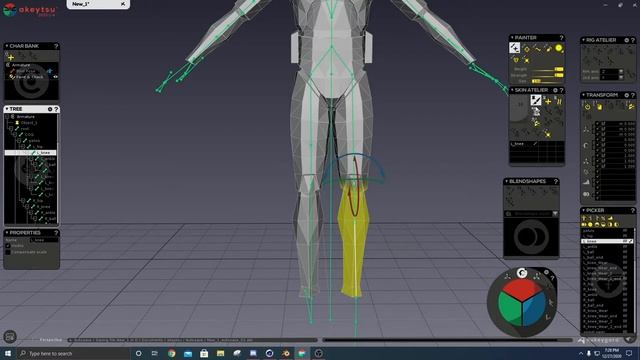Open the Painter panel help question mark
640x360 pixels.
[x=561, y=38]
